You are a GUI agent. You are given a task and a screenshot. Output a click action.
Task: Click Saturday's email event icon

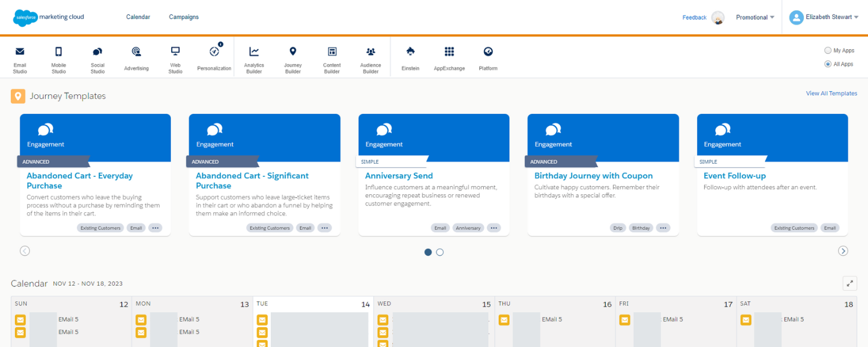point(746,320)
